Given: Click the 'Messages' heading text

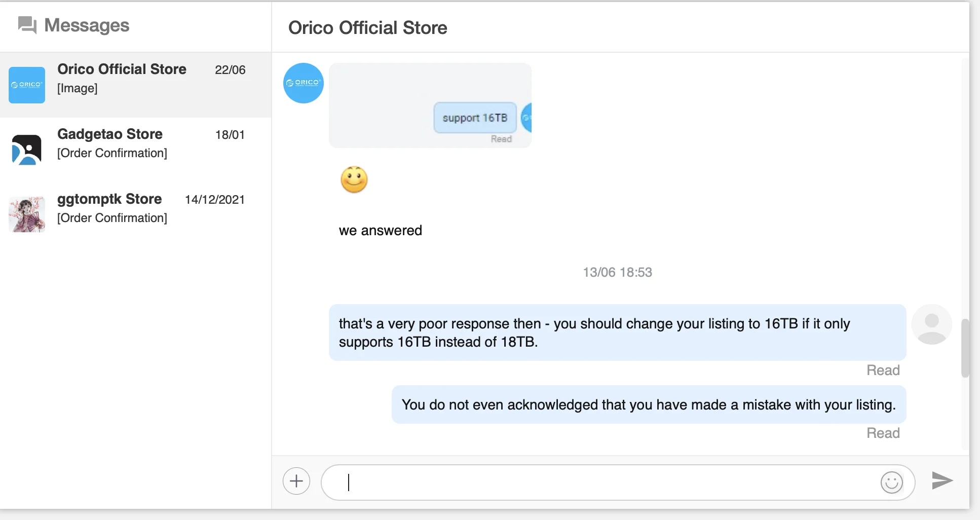Looking at the screenshot, I should click(87, 25).
